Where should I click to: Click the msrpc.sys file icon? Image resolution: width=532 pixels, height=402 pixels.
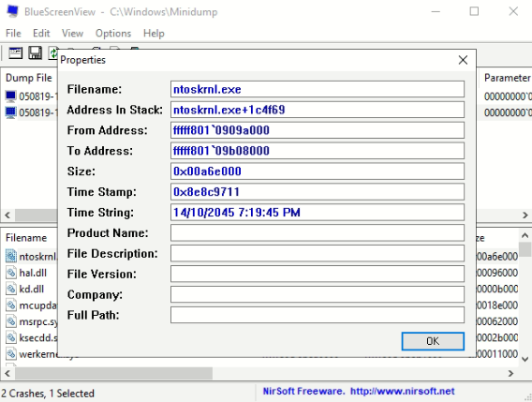(x=11, y=321)
